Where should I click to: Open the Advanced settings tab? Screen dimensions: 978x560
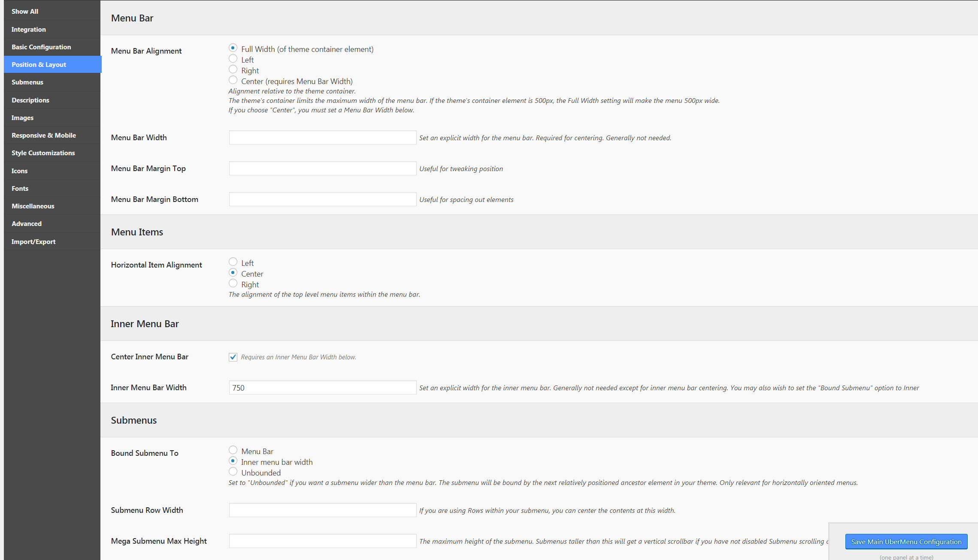pyautogui.click(x=27, y=224)
